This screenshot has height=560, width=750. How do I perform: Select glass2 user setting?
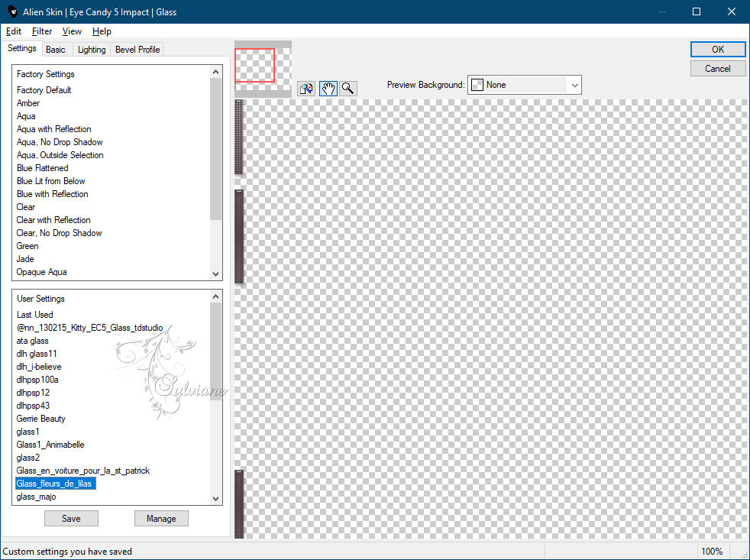click(28, 457)
